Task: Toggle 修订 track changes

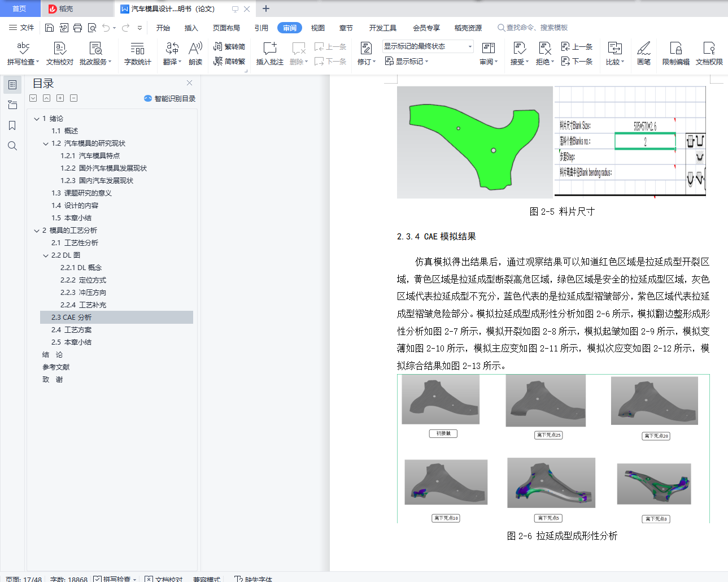Action: pos(367,54)
